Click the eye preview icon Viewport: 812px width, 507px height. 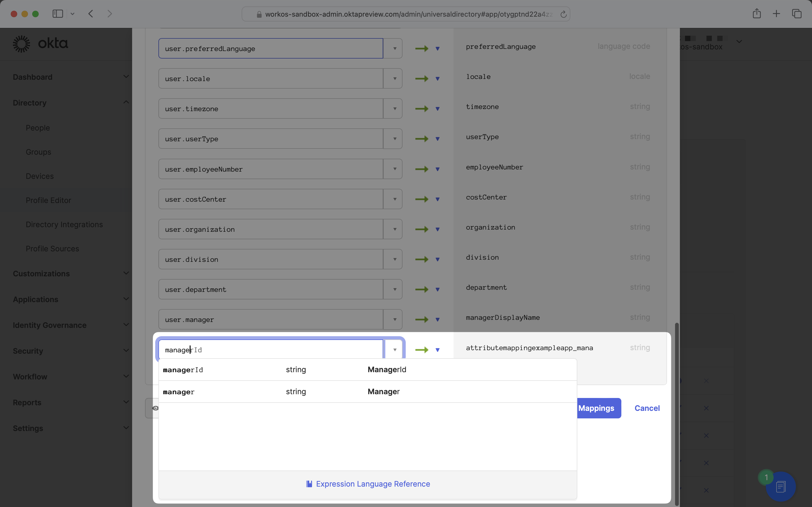click(155, 408)
